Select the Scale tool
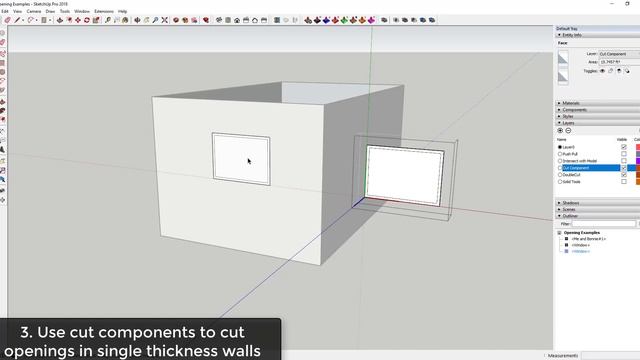Viewport: 640px width, 360px height. tap(96, 20)
